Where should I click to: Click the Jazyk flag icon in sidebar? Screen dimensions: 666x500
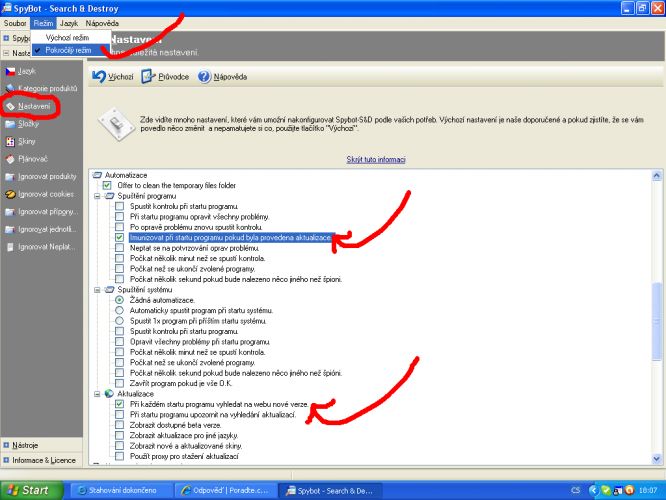coord(10,71)
